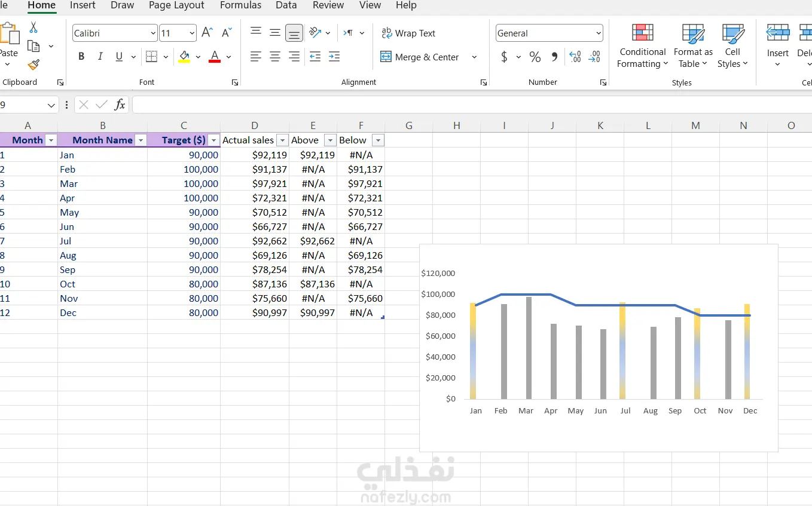Toggle Italic formatting
This screenshot has height=506, width=812.
100,57
